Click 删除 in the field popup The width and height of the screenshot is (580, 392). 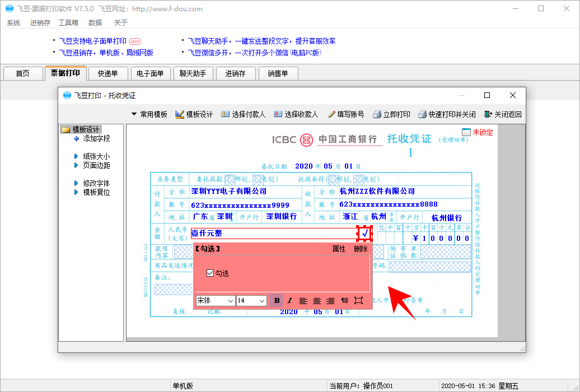(361, 249)
